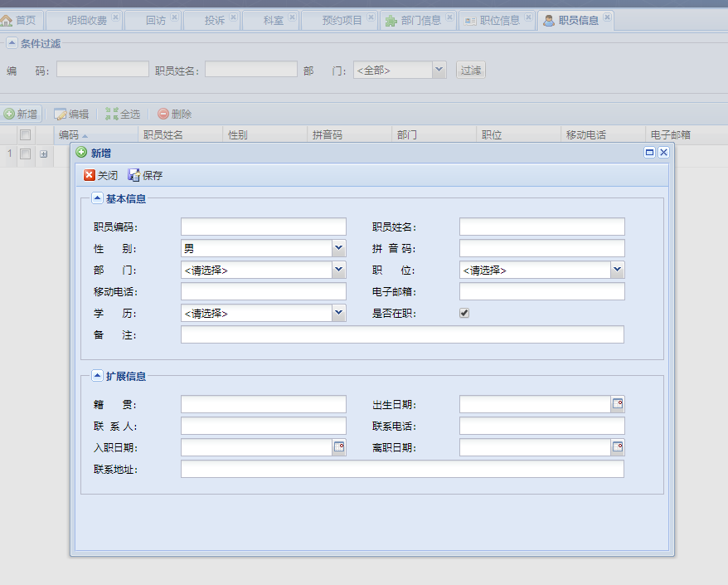Maximize the 新增 dialog window
The width and height of the screenshot is (728, 585).
(x=649, y=153)
